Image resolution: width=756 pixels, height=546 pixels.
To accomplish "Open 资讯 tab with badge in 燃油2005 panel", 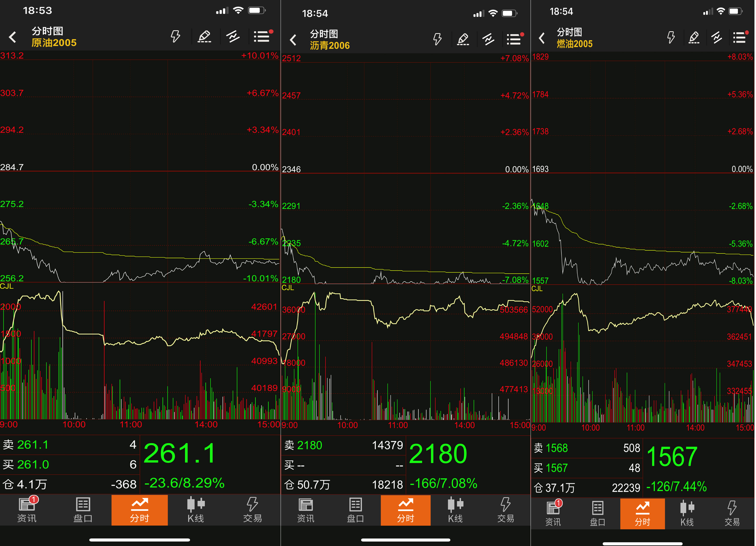I will [553, 513].
